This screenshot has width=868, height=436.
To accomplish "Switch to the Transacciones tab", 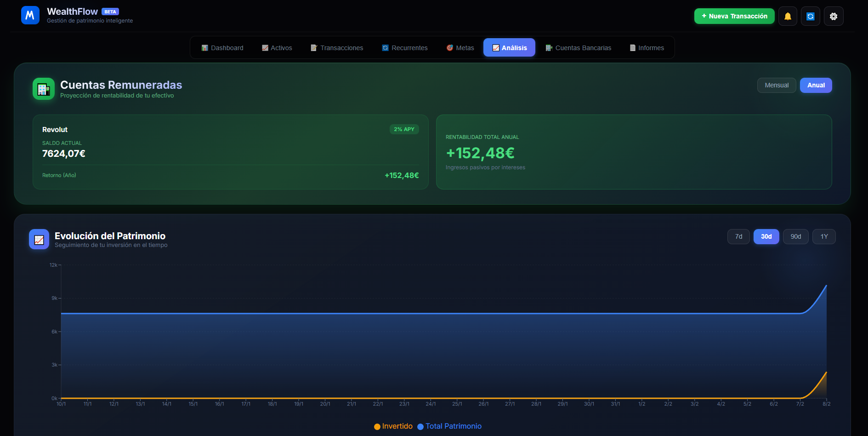I will (337, 48).
